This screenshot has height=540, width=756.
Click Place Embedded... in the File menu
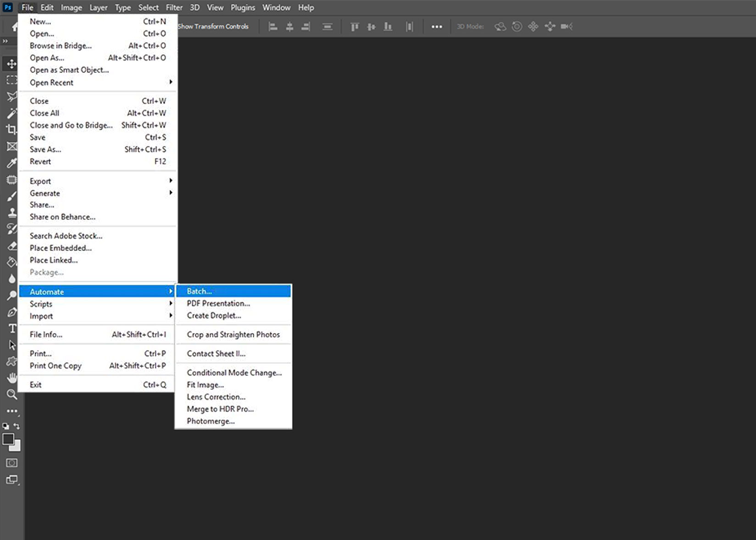[x=97, y=248]
